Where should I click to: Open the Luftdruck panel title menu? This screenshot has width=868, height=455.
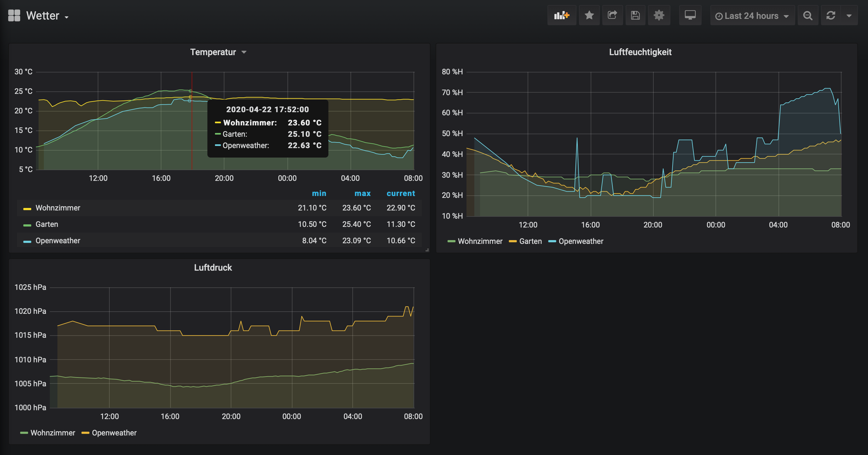tap(213, 268)
